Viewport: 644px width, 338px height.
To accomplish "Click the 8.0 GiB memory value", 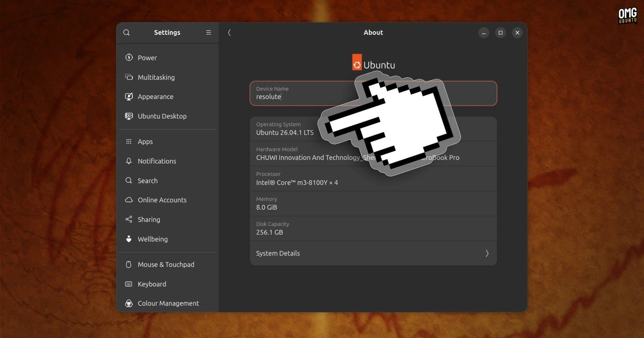I will [266, 208].
